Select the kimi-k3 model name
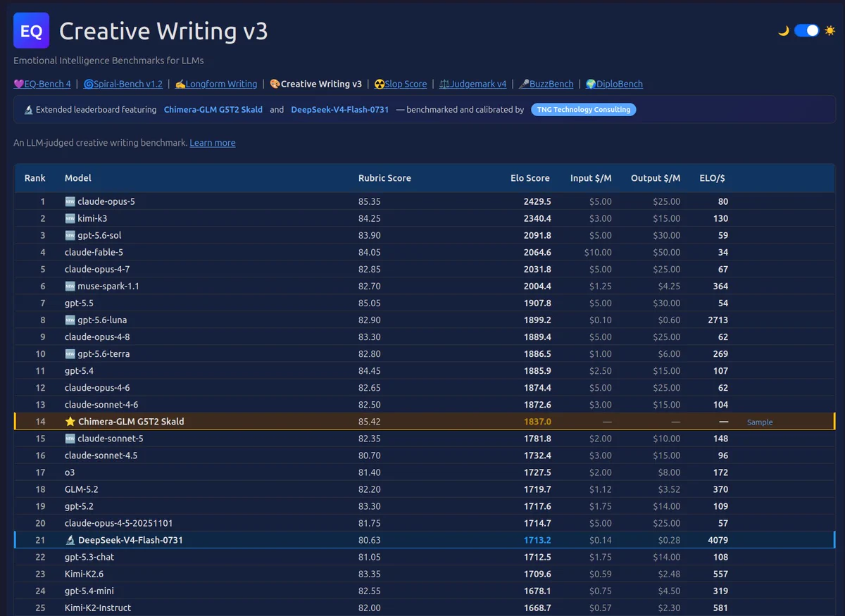The image size is (845, 616). coord(92,218)
